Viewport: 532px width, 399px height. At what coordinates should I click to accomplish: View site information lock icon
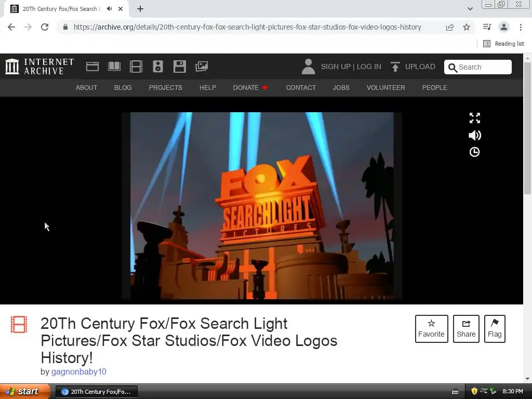pyautogui.click(x=65, y=27)
